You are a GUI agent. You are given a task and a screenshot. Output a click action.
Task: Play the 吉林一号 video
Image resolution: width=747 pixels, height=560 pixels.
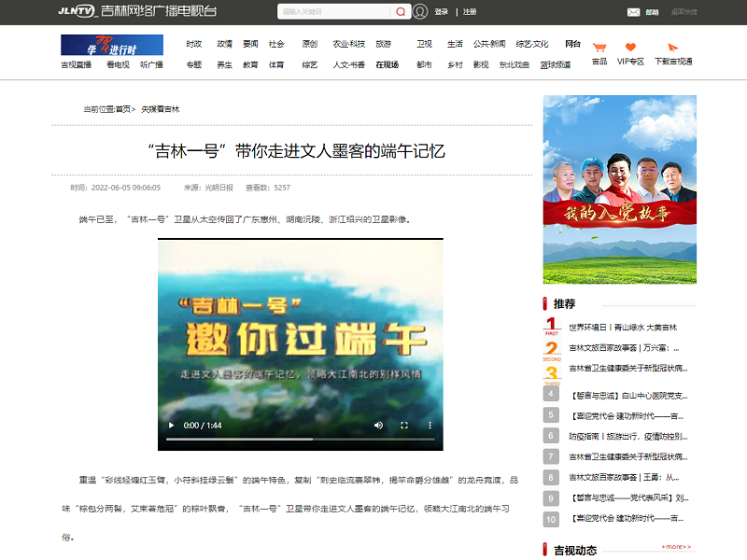(170, 425)
